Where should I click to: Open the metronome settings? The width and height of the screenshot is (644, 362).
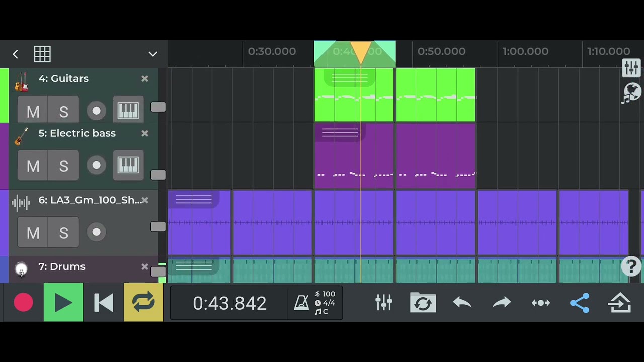(x=301, y=303)
